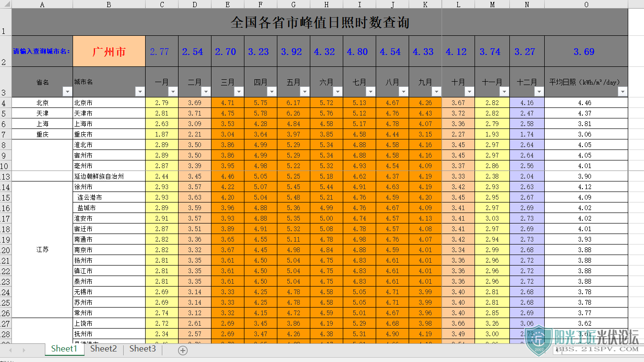Open the 十二月 filter dropdown
Image resolution: width=644 pixels, height=362 pixels.
click(x=539, y=92)
